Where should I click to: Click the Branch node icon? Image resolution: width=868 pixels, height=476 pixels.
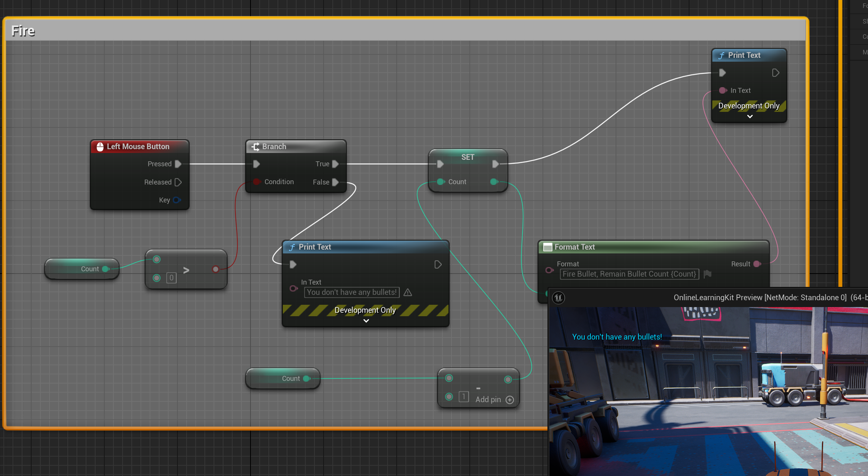(255, 147)
